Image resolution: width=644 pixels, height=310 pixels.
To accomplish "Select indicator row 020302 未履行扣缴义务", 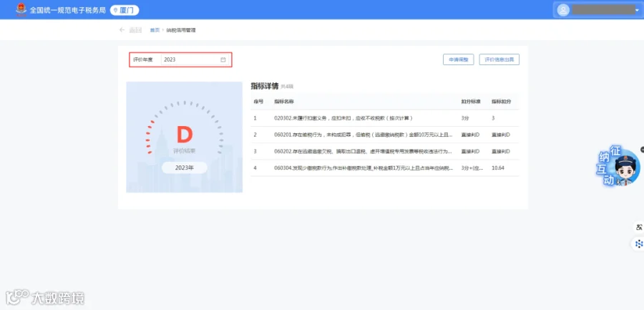I will 385,118.
